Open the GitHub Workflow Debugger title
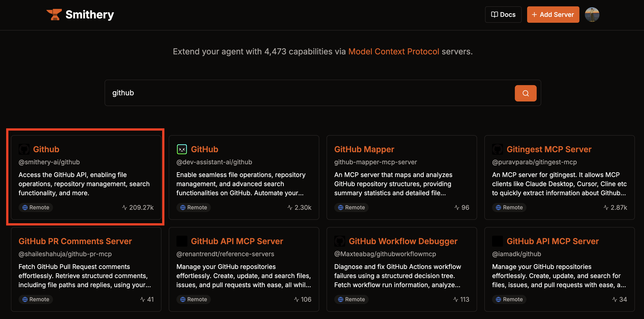 (403, 241)
